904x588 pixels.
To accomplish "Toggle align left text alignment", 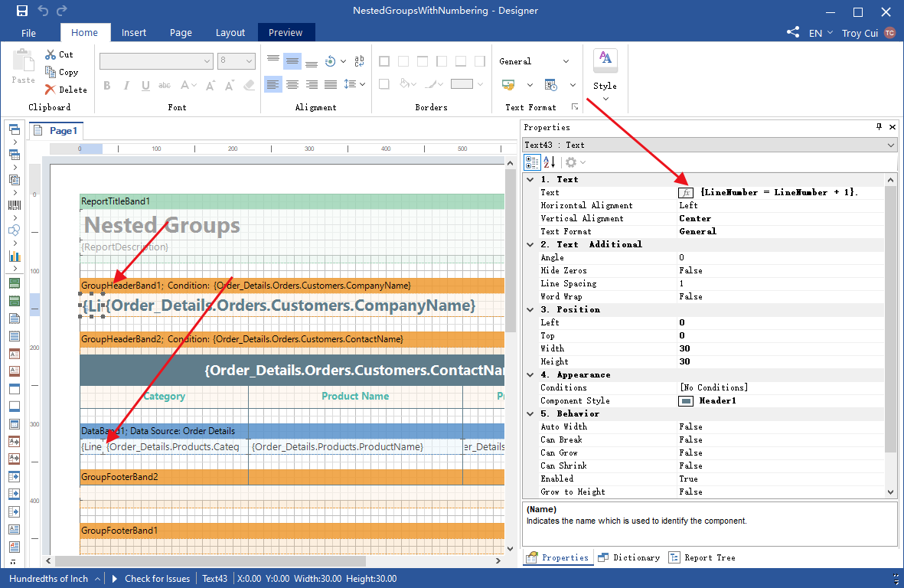I will click(273, 84).
